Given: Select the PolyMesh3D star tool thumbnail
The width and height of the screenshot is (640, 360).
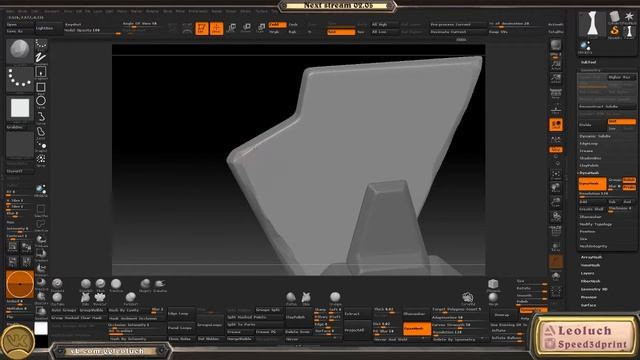Looking at the screenshot, I should pyautogui.click(x=629, y=17).
